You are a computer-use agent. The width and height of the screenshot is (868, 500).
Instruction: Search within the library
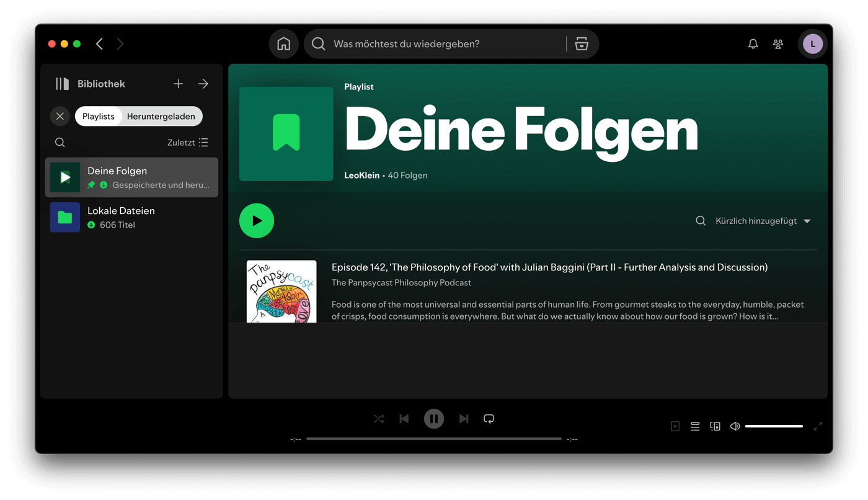click(60, 143)
